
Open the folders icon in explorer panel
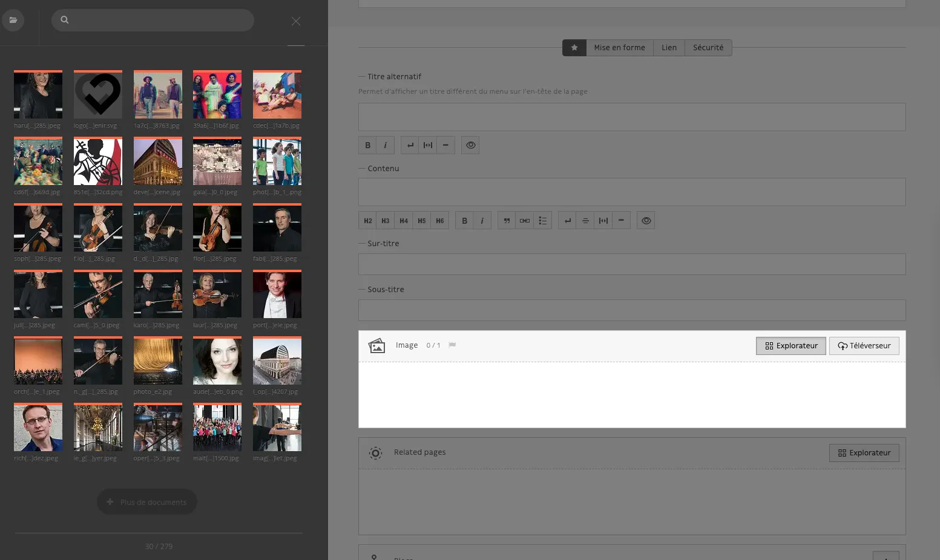point(13,20)
